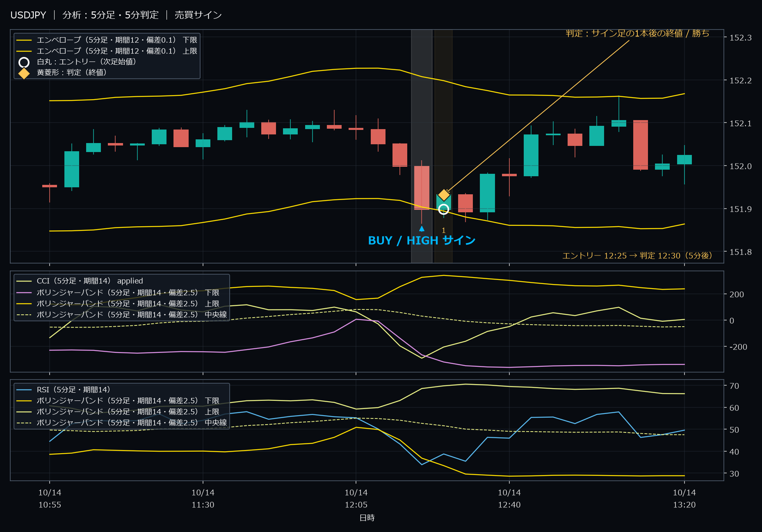Click the 10/14 10:55 time axis label

pyautogui.click(x=50, y=499)
